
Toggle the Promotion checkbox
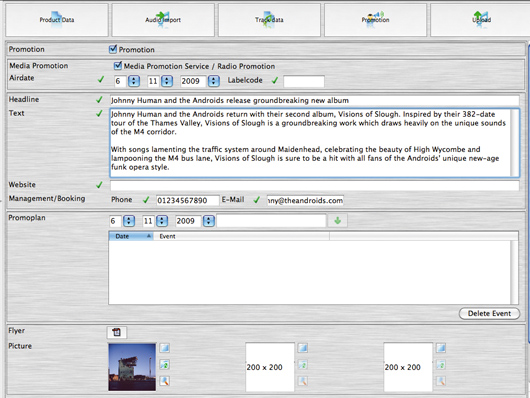(x=113, y=49)
